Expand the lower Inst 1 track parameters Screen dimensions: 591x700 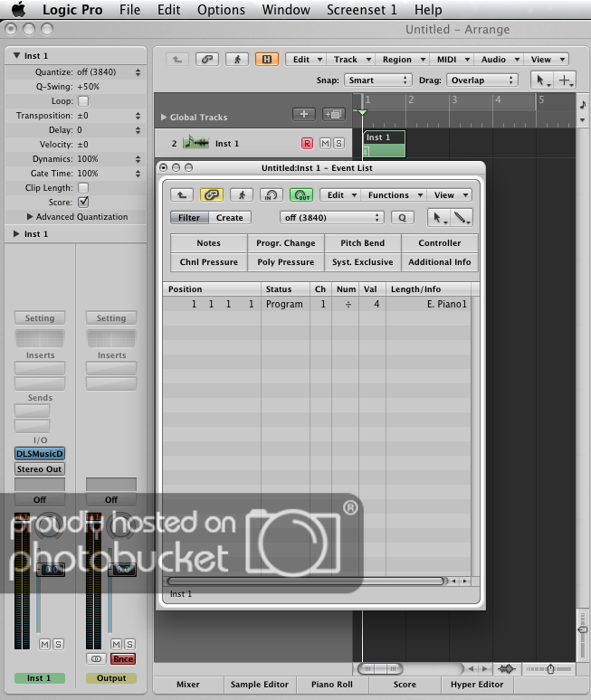pyautogui.click(x=16, y=234)
